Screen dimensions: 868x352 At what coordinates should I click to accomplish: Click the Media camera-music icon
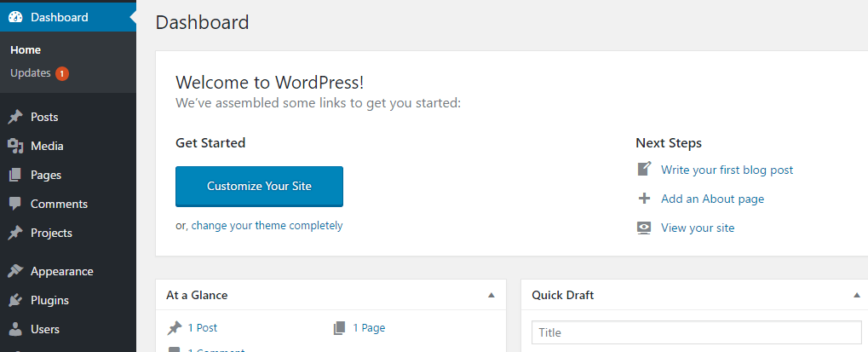(15, 146)
